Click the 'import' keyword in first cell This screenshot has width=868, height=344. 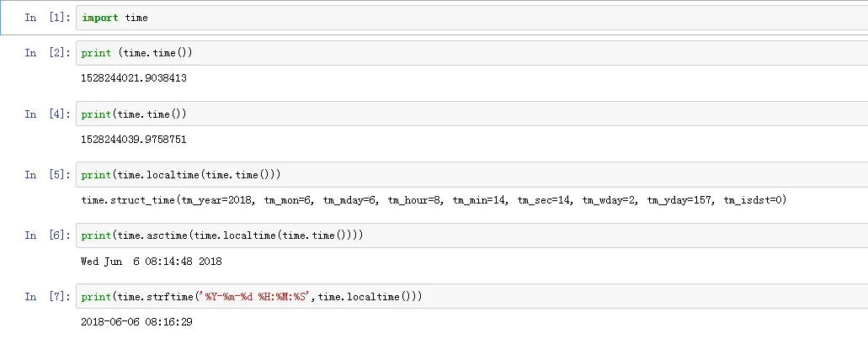99,18
